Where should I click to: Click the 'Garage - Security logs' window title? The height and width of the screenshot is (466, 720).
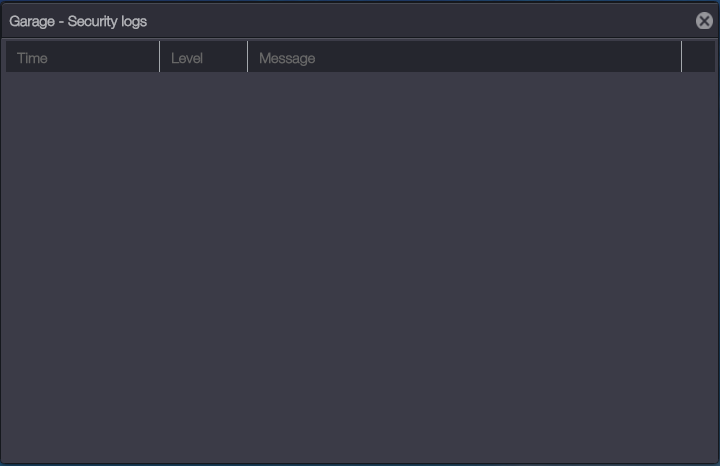(x=78, y=21)
